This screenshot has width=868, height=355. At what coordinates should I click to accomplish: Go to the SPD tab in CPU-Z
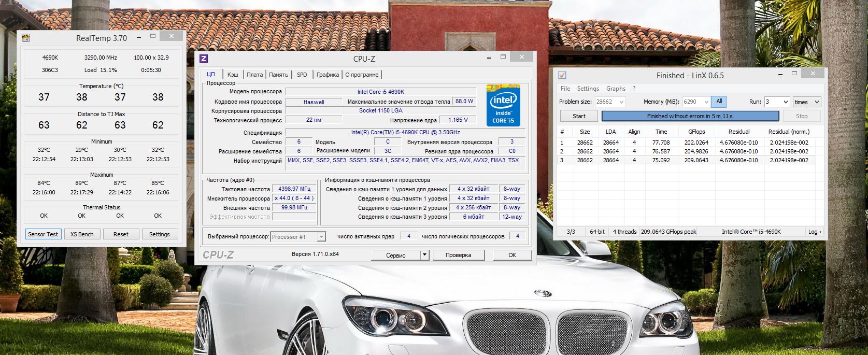point(302,75)
